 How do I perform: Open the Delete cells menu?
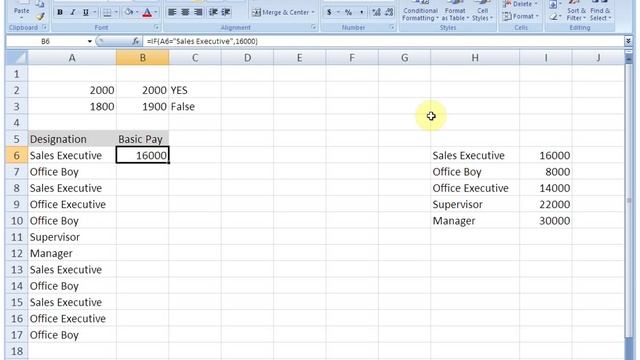pyautogui.click(x=521, y=4)
